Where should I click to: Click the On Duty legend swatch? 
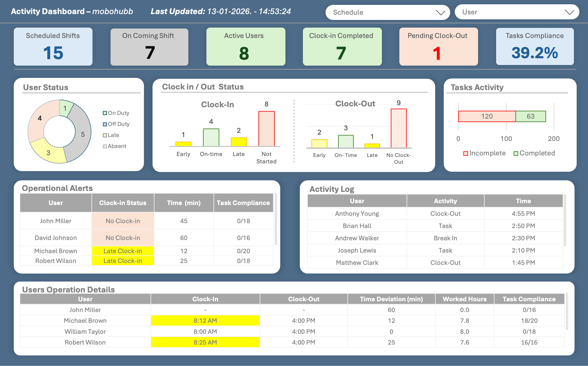(105, 113)
